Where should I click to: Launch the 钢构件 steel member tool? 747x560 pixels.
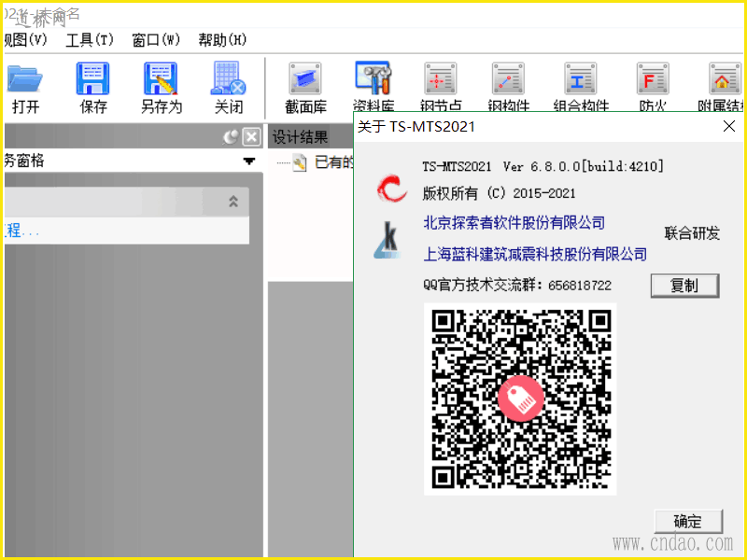click(x=508, y=86)
